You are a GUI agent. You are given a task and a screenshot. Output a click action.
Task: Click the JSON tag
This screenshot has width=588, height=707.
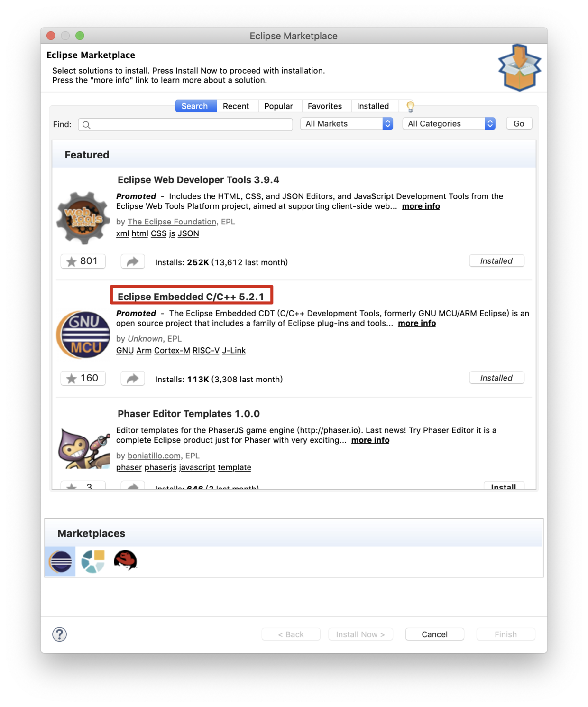pos(188,233)
